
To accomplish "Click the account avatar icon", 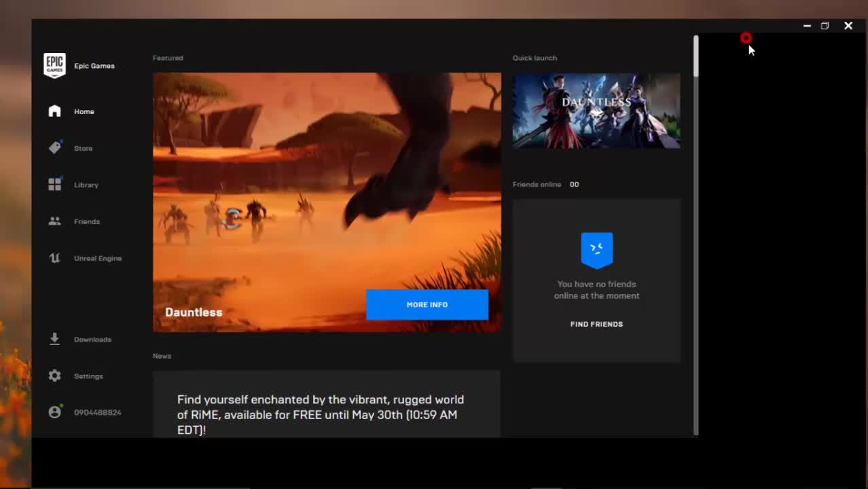I will (55, 412).
